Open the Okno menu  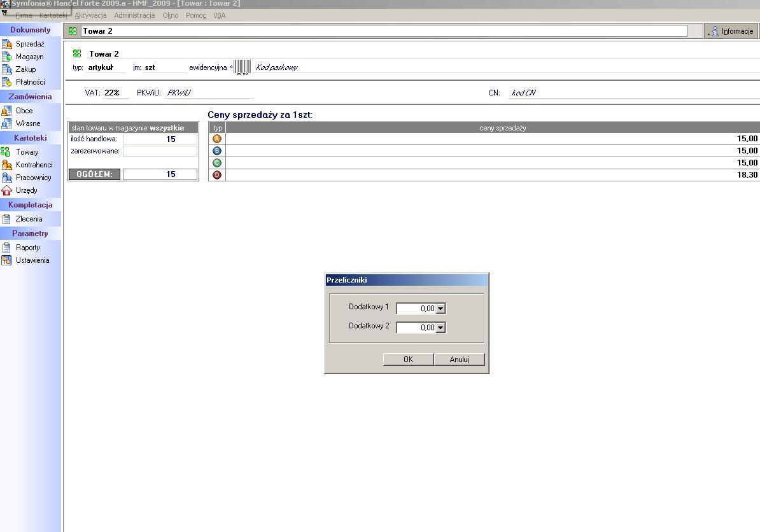[x=171, y=15]
